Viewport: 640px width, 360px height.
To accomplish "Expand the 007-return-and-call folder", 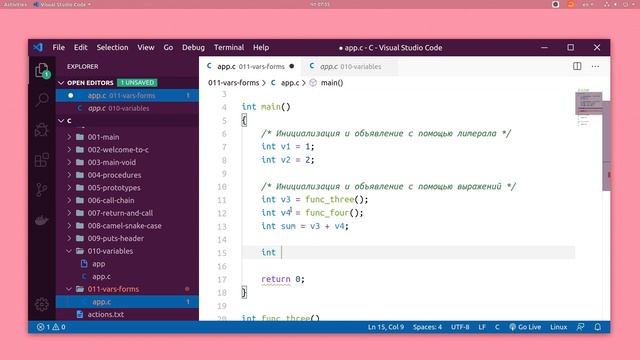I will tap(69, 213).
